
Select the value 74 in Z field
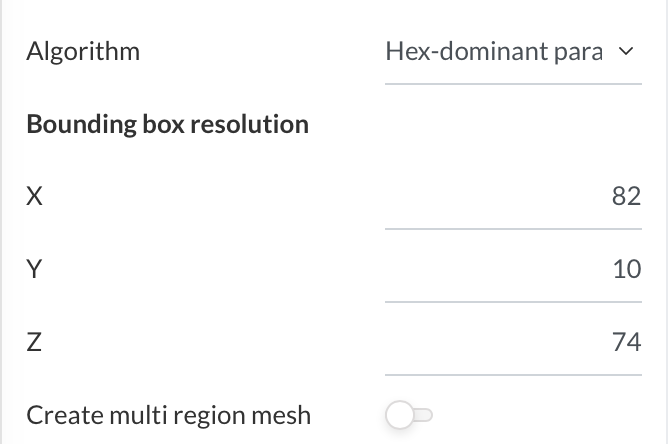coord(626,343)
